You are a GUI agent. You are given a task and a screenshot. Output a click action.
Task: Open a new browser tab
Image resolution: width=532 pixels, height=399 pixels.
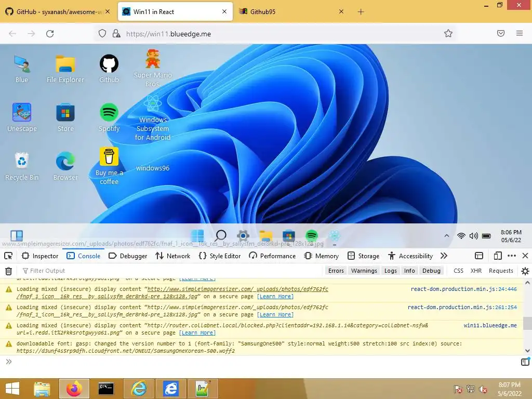click(361, 12)
